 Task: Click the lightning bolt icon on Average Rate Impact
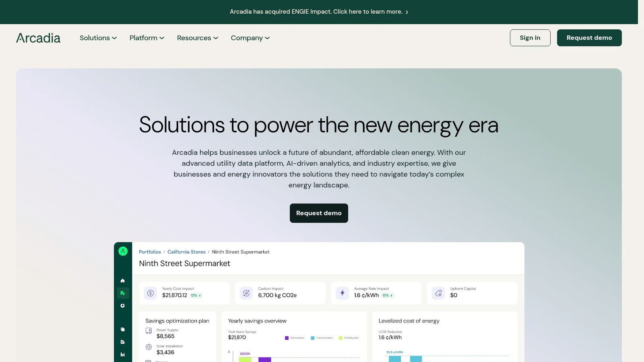tap(343, 293)
